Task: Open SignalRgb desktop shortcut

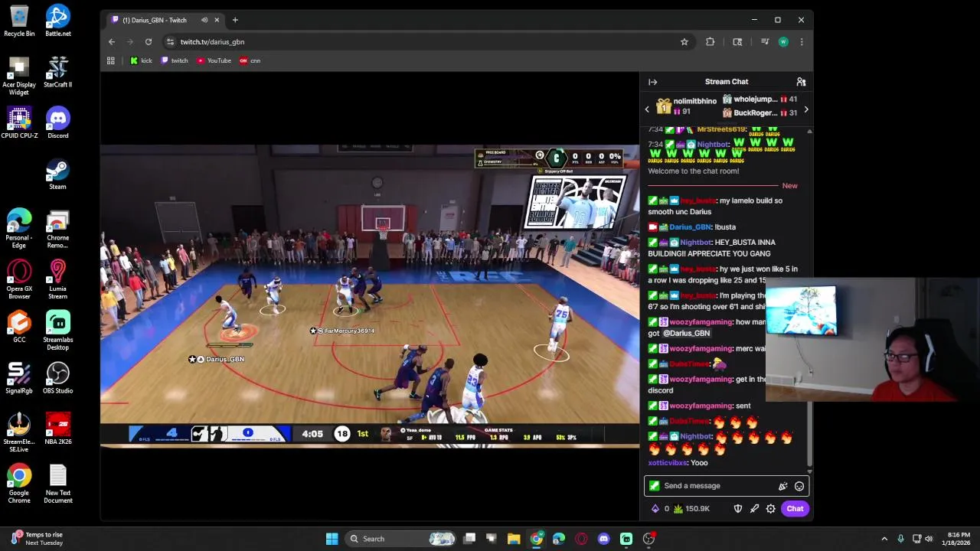Action: [19, 378]
